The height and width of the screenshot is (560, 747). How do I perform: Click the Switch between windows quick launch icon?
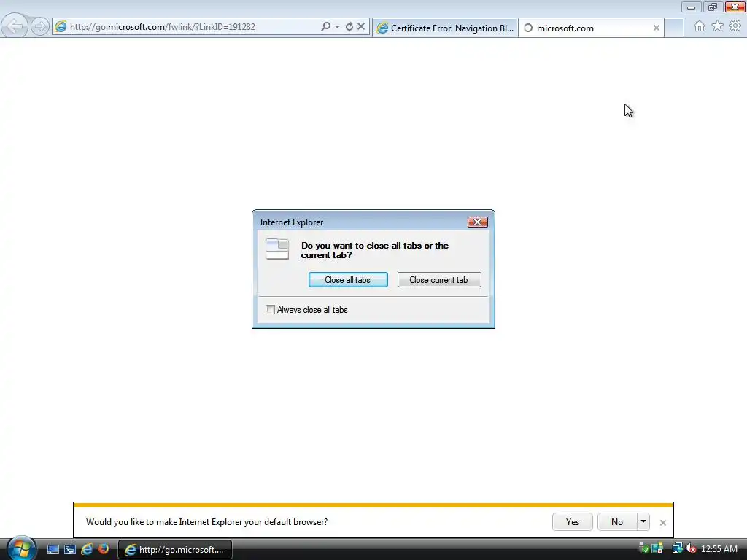coord(70,550)
